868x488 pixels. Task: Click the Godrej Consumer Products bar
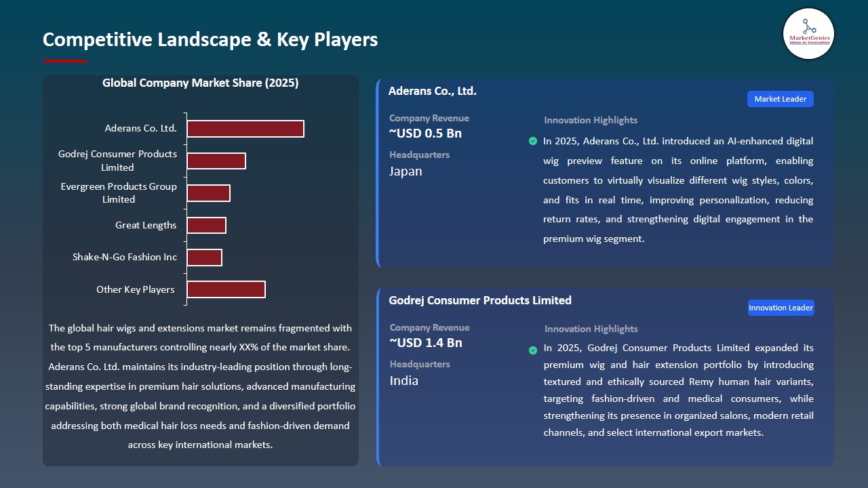pos(216,161)
